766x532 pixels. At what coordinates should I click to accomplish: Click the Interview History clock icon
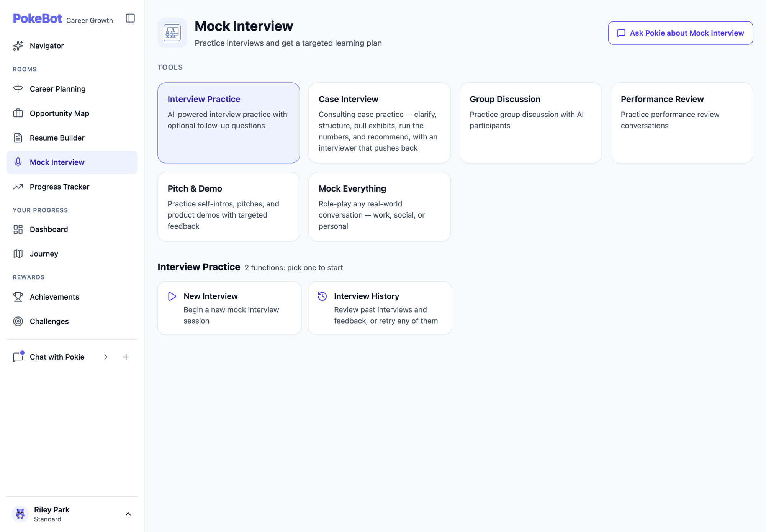[x=322, y=296]
